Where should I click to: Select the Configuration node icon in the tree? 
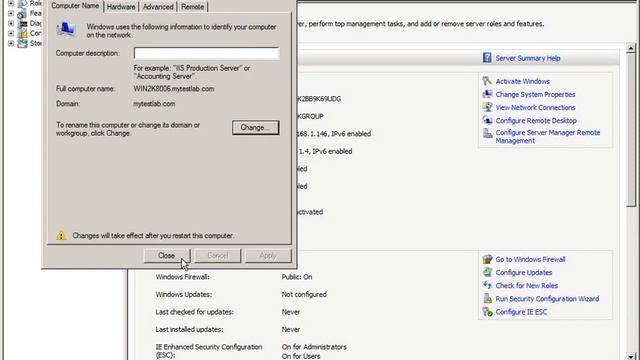pyautogui.click(x=22, y=33)
